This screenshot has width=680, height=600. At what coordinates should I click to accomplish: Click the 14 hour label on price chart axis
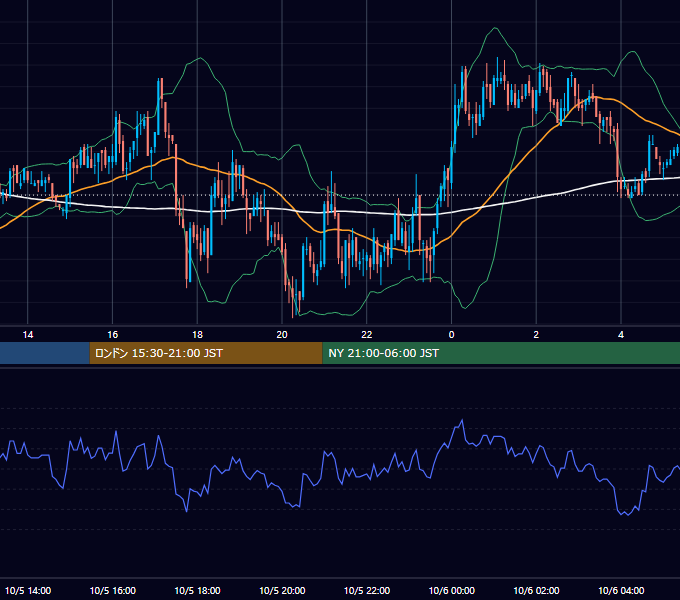(28, 335)
